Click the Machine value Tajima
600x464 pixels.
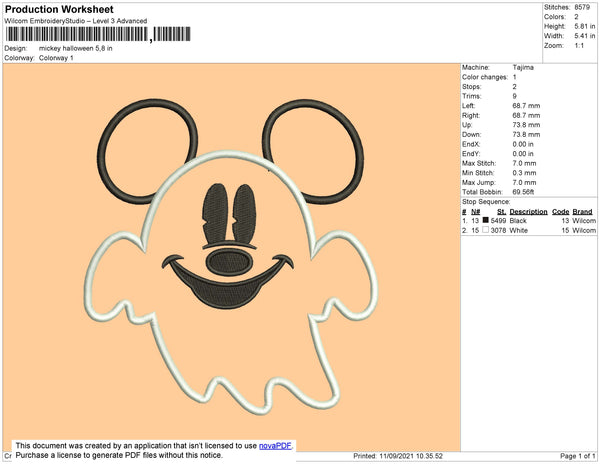pos(523,67)
